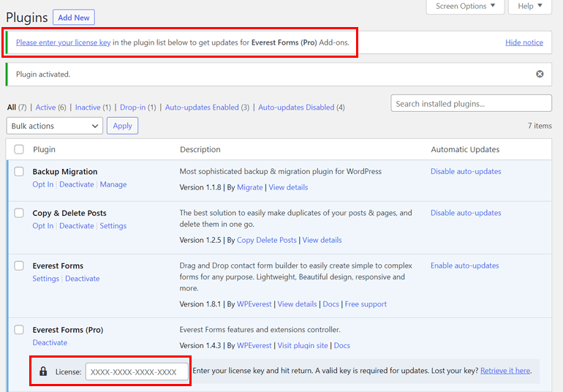Image resolution: width=563 pixels, height=392 pixels.
Task: Open WPEverest author link for Everest Forms
Action: 254,304
